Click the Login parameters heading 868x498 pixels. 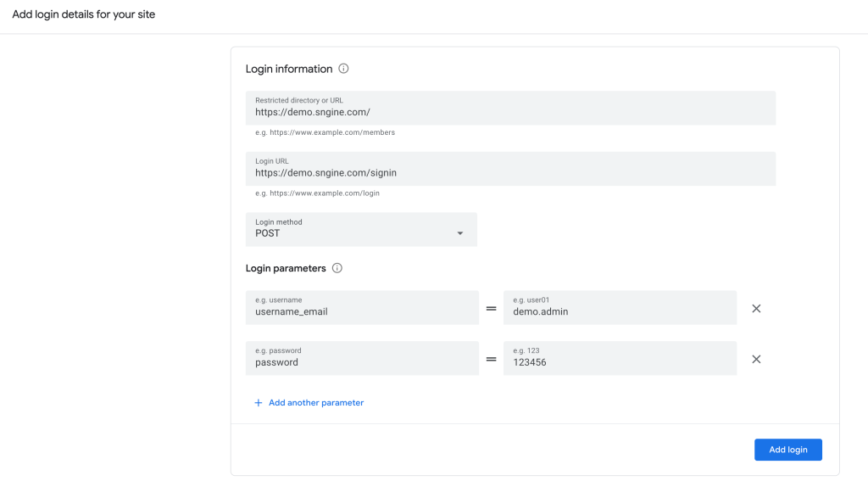pyautogui.click(x=286, y=268)
